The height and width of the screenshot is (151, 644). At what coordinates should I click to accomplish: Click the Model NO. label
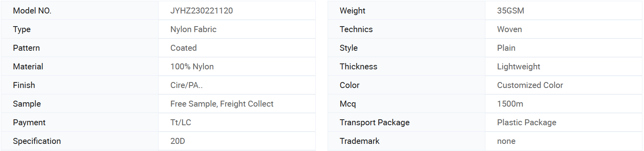pyautogui.click(x=32, y=11)
